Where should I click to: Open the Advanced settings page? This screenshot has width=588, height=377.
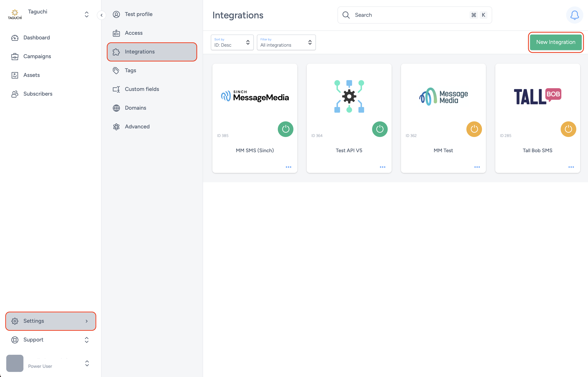(137, 127)
